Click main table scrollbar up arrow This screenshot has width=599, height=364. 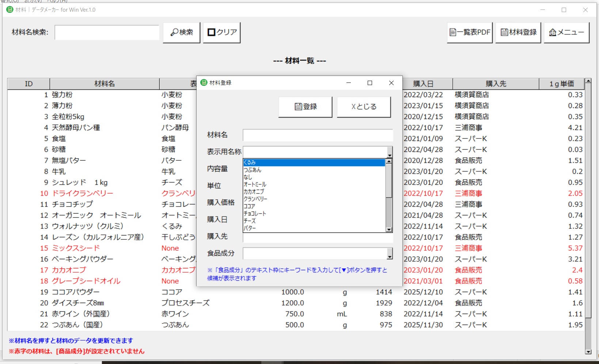588,81
